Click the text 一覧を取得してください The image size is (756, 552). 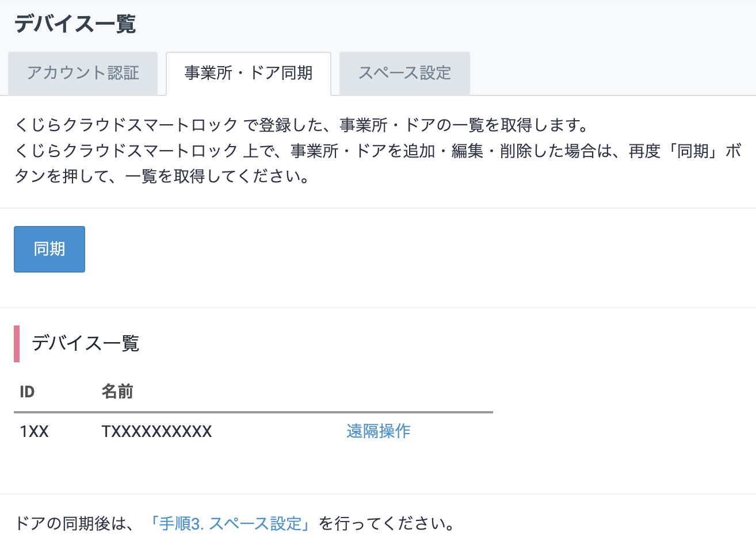coord(217,177)
